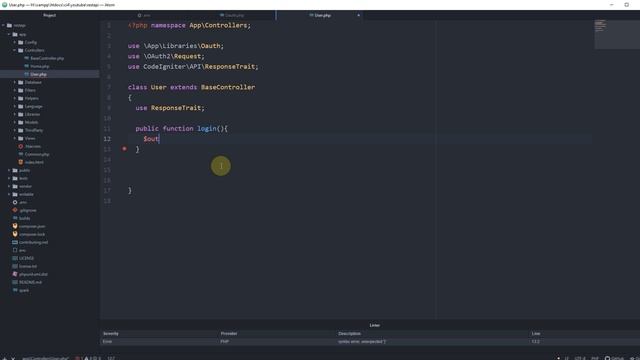Image resolution: width=640 pixels, height=360 pixels.
Task: Expand the Libraries folder chevron
Action: point(15,114)
